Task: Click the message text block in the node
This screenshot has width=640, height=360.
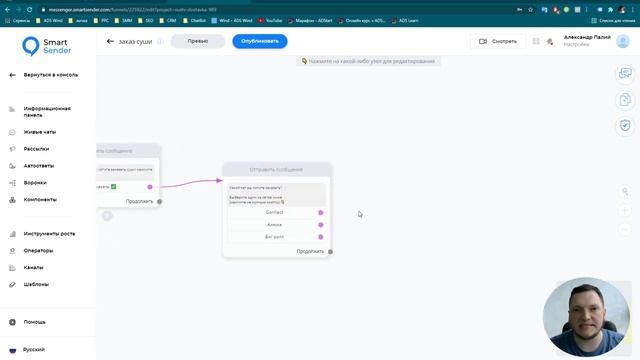Action: click(x=276, y=195)
